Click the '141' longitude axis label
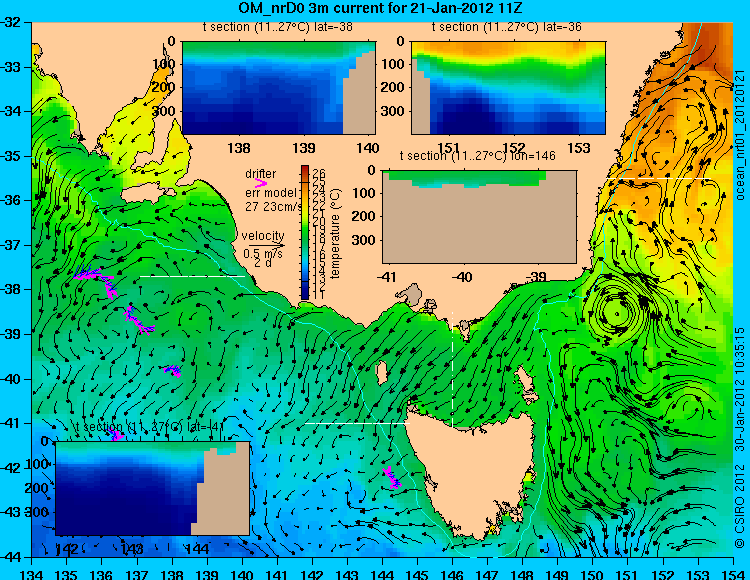This screenshot has height=580, width=750. tap(276, 574)
